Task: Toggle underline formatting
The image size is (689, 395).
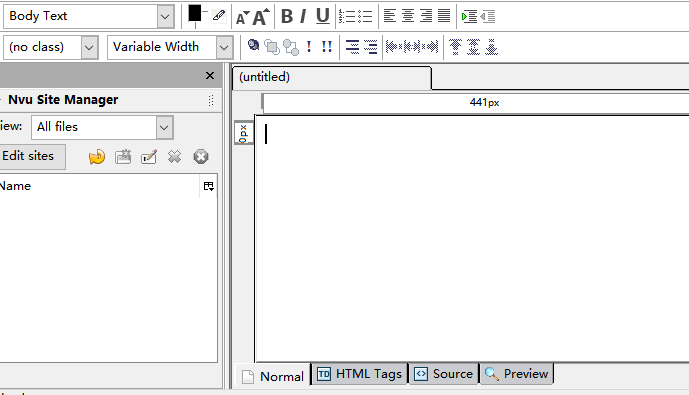Action: (323, 16)
